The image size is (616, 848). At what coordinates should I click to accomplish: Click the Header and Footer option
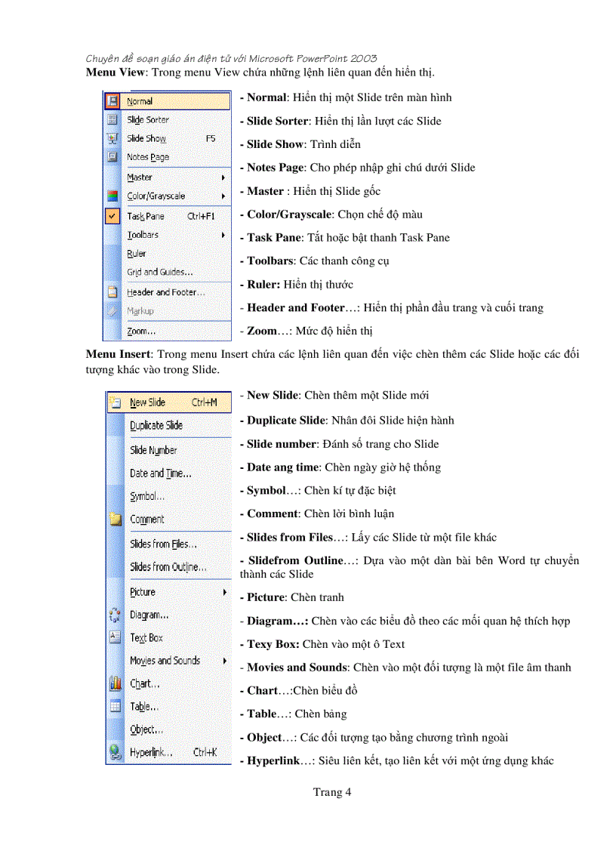pyautogui.click(x=166, y=291)
